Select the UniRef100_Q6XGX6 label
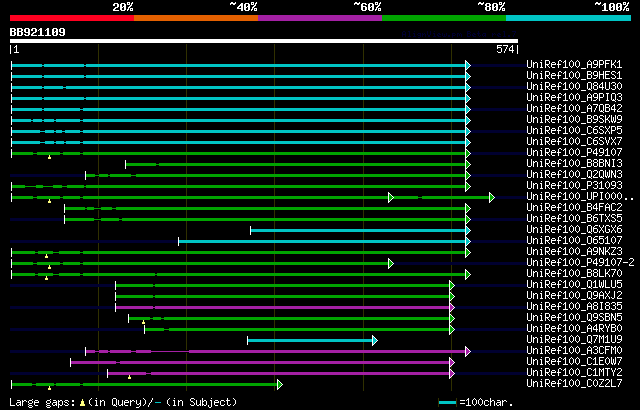This screenshot has height=410, width=640. pyautogui.click(x=574, y=230)
